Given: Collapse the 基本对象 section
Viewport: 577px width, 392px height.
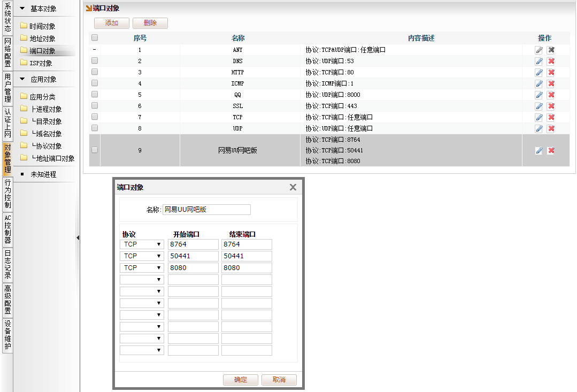Looking at the screenshot, I should click(x=22, y=9).
